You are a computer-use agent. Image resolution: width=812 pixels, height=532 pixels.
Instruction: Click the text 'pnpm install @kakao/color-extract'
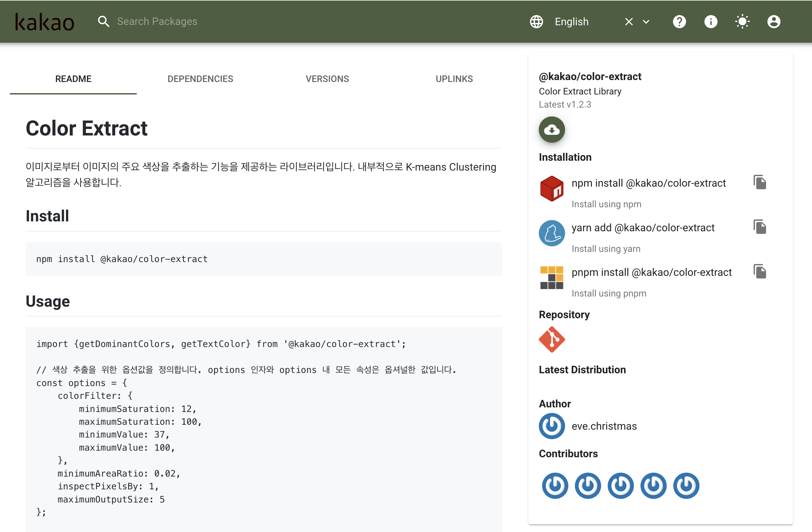point(652,272)
